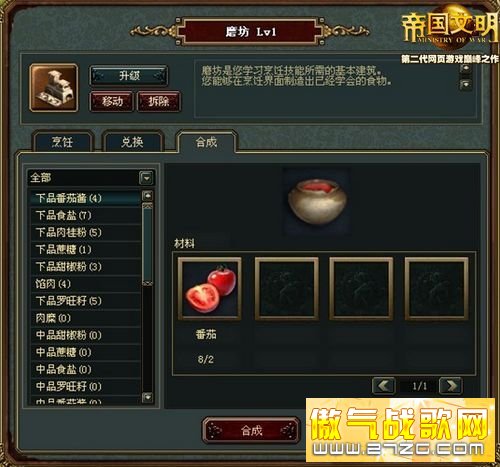Click the list scrollbar handle

pyautogui.click(x=147, y=244)
